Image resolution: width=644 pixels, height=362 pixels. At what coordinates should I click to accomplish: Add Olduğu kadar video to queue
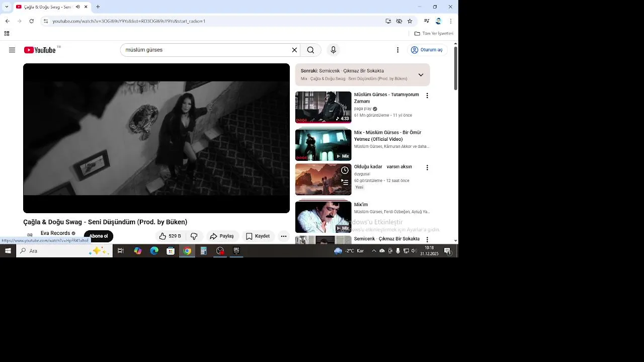345,182
